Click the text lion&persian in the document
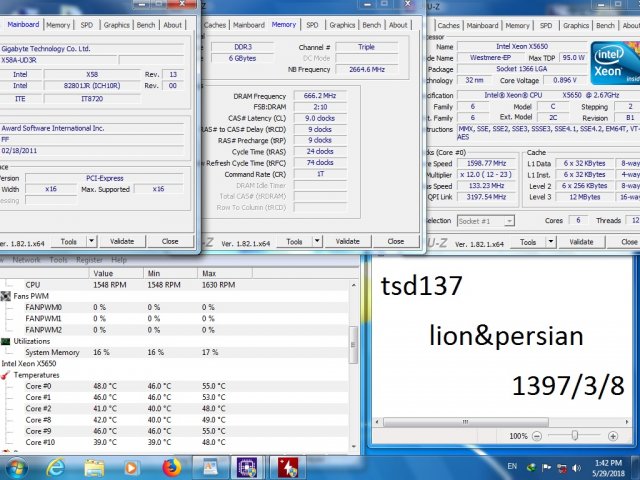 (x=506, y=337)
